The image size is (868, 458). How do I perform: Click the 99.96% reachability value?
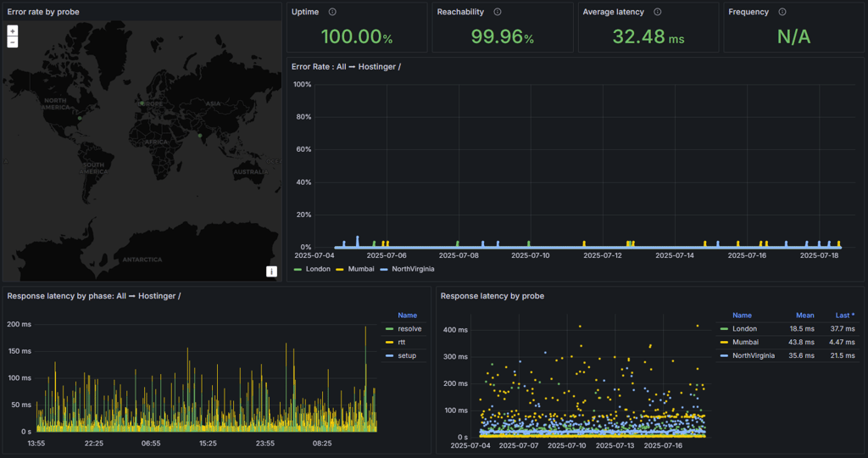(502, 36)
